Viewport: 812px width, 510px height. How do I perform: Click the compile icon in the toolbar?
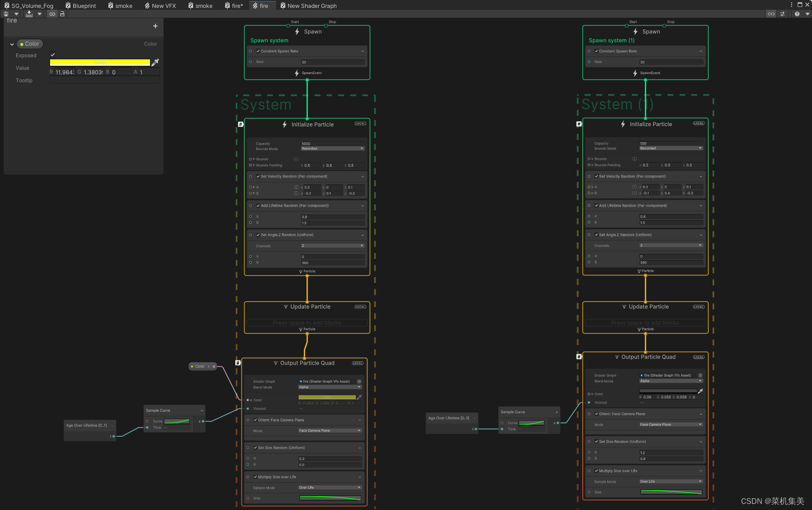[29, 13]
